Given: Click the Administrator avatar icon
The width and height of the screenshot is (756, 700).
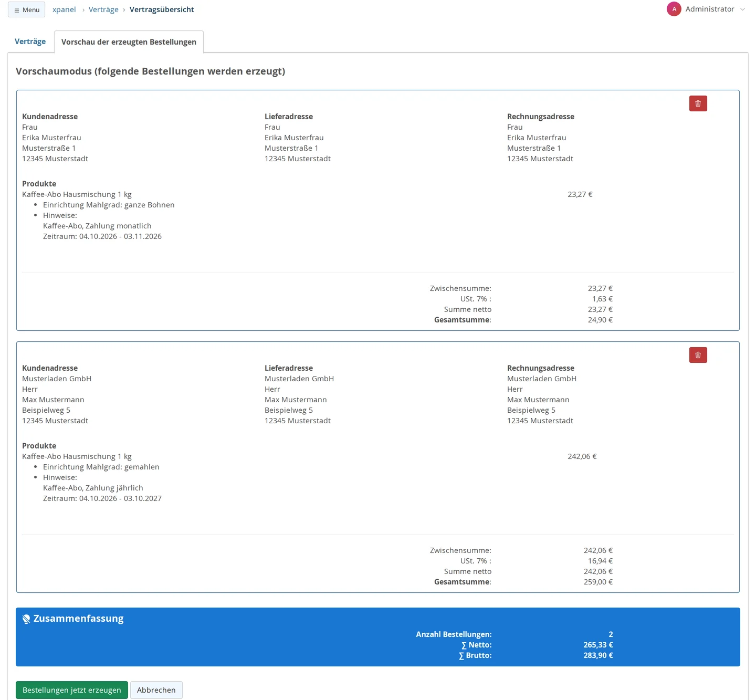Looking at the screenshot, I should tap(674, 9).
